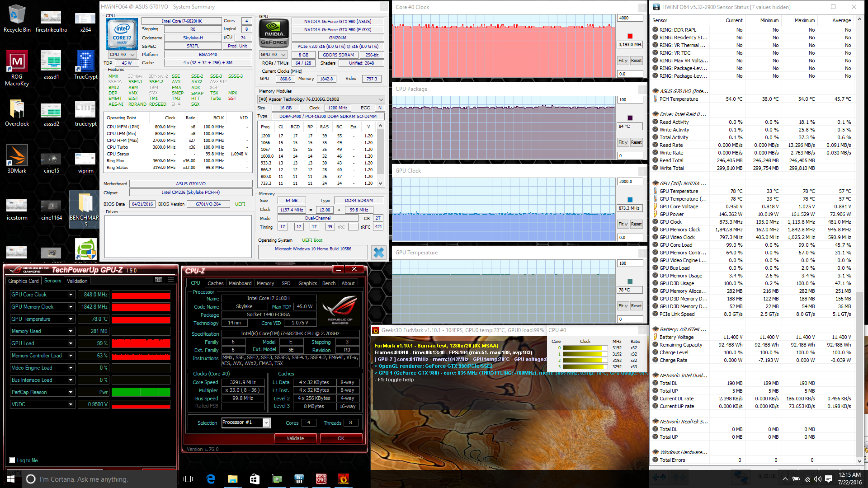Switch to GPU-Z Graphics Card tab
Screen dimensions: 868x488
point(24,281)
